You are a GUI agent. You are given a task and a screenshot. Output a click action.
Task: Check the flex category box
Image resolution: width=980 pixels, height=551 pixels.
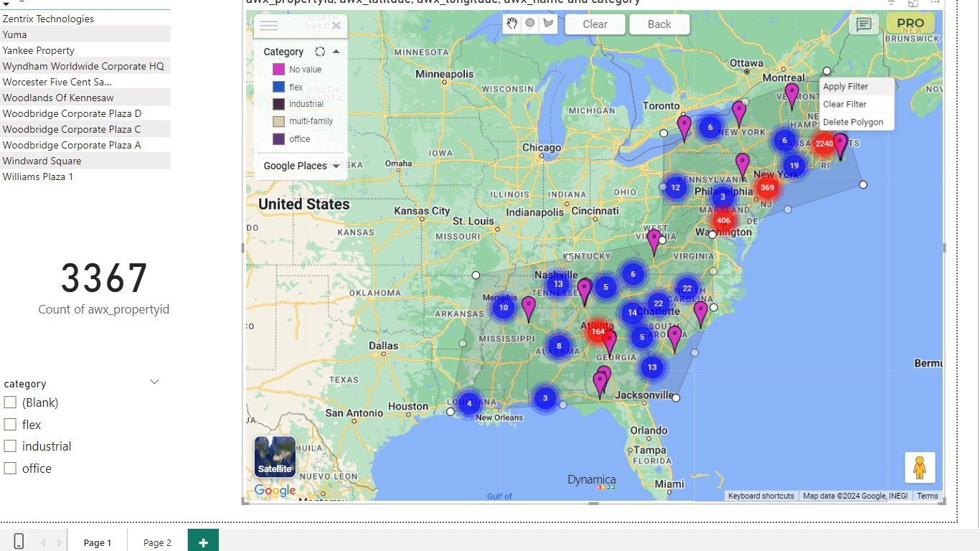point(10,425)
